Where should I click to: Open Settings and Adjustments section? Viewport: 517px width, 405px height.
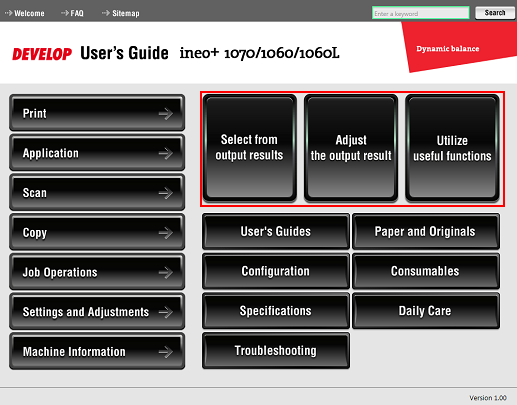[97, 311]
